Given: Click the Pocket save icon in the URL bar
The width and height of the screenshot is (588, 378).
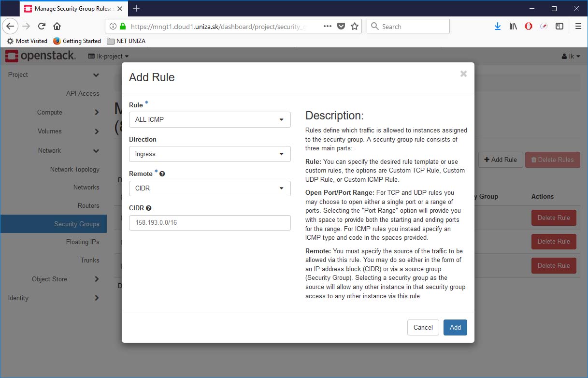Looking at the screenshot, I should point(341,26).
